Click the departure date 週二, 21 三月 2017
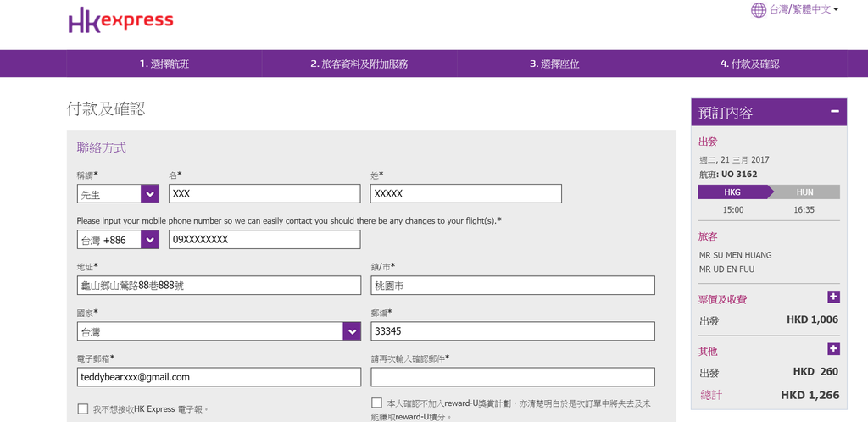Viewport: 868px width, 422px height. [x=734, y=160]
